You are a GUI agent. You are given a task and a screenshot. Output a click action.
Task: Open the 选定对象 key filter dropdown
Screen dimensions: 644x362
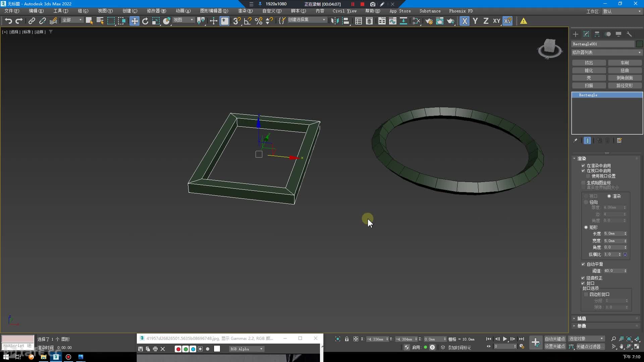click(586, 339)
